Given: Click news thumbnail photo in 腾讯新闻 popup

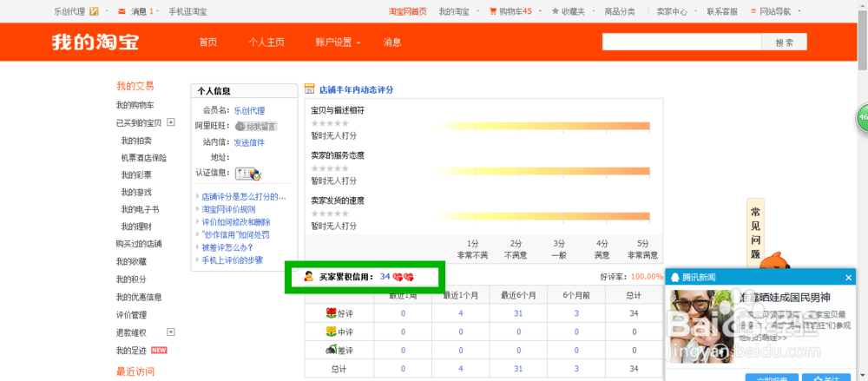Looking at the screenshot, I should tap(702, 326).
